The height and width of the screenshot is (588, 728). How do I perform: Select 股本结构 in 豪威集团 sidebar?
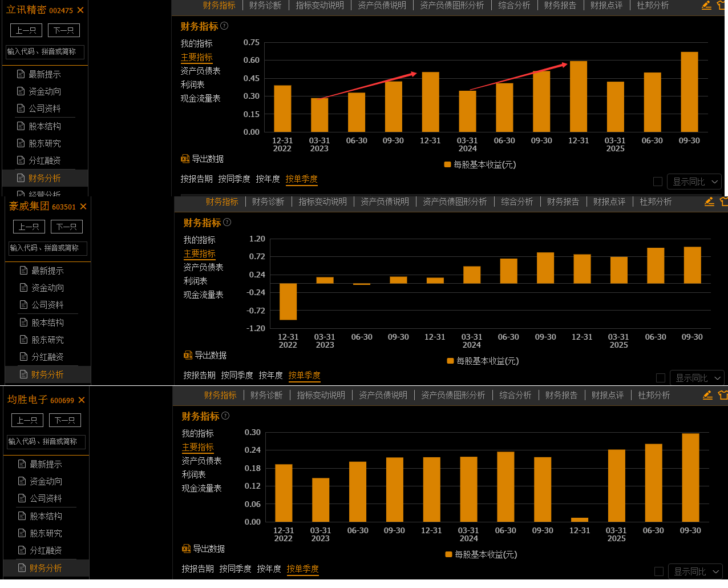(x=48, y=323)
